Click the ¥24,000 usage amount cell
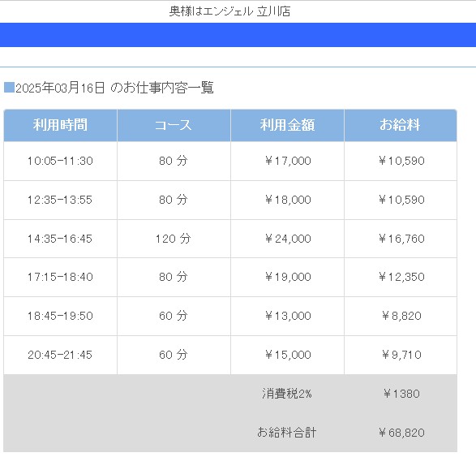 click(x=287, y=239)
